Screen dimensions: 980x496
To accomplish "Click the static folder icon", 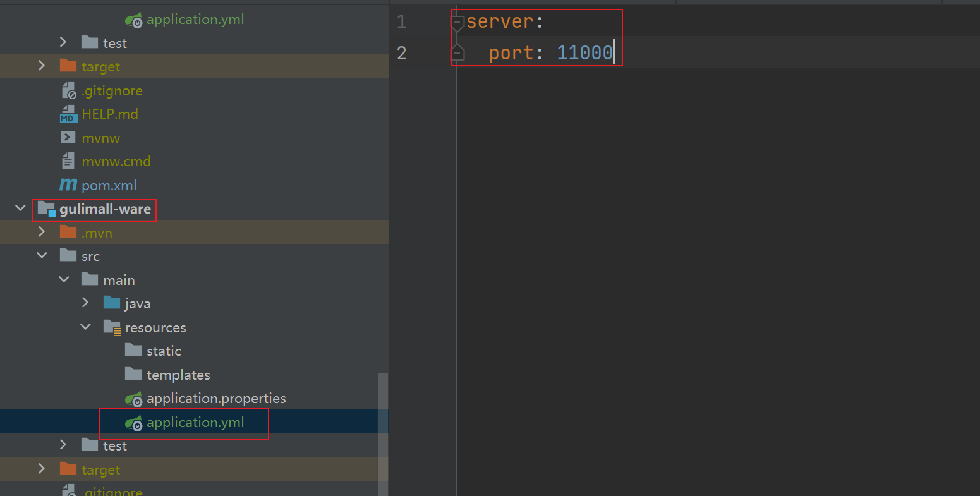I will [x=133, y=351].
